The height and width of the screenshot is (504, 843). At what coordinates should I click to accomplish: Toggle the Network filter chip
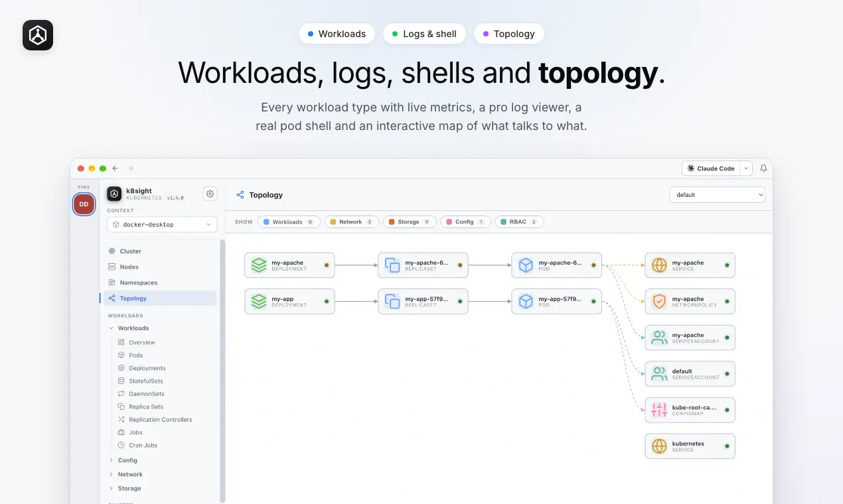point(352,221)
